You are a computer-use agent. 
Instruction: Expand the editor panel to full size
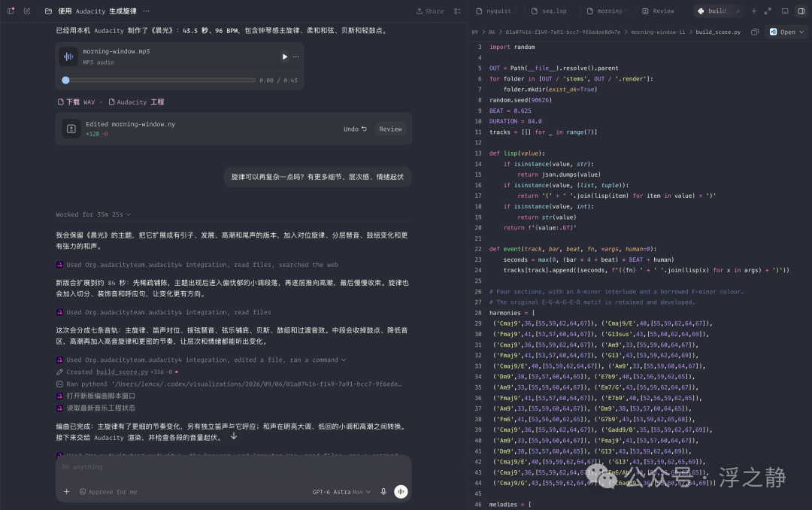tap(768, 11)
